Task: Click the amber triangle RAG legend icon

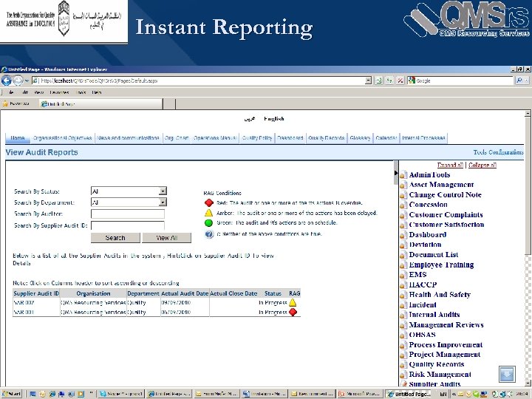Action: (208, 213)
